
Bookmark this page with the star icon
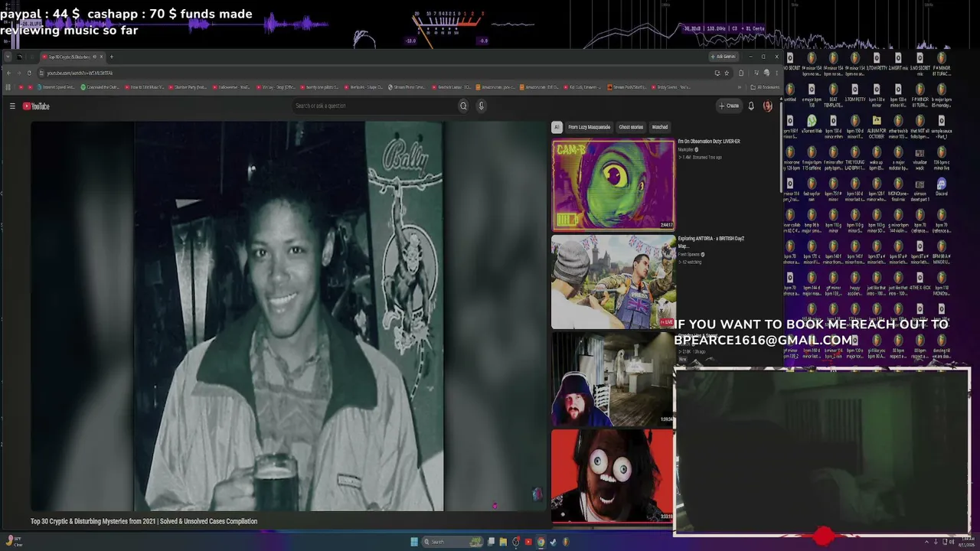tap(727, 73)
